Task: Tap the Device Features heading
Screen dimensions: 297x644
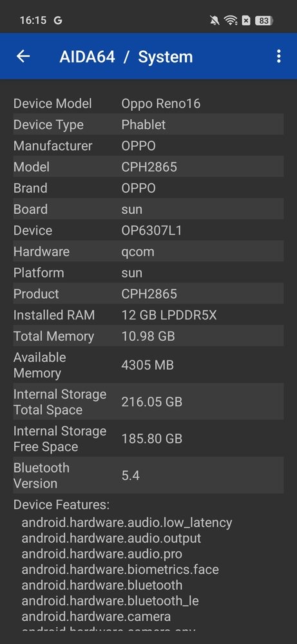Action: tap(62, 504)
